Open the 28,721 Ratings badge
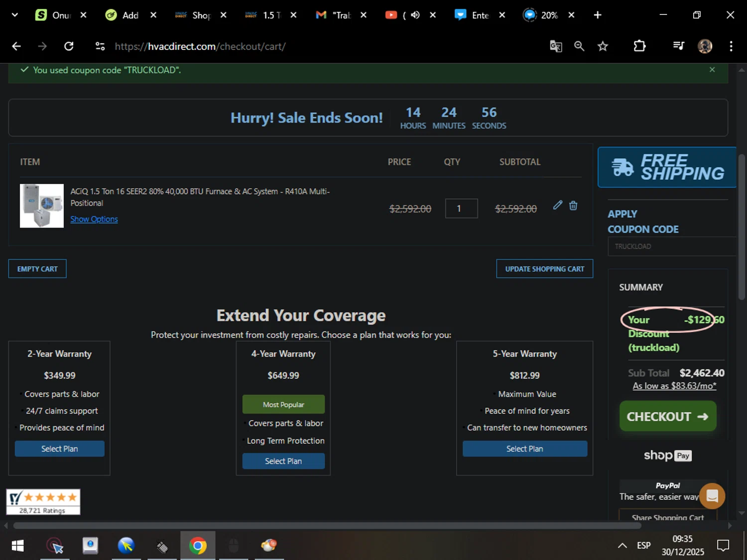Image resolution: width=747 pixels, height=560 pixels. [x=43, y=502]
